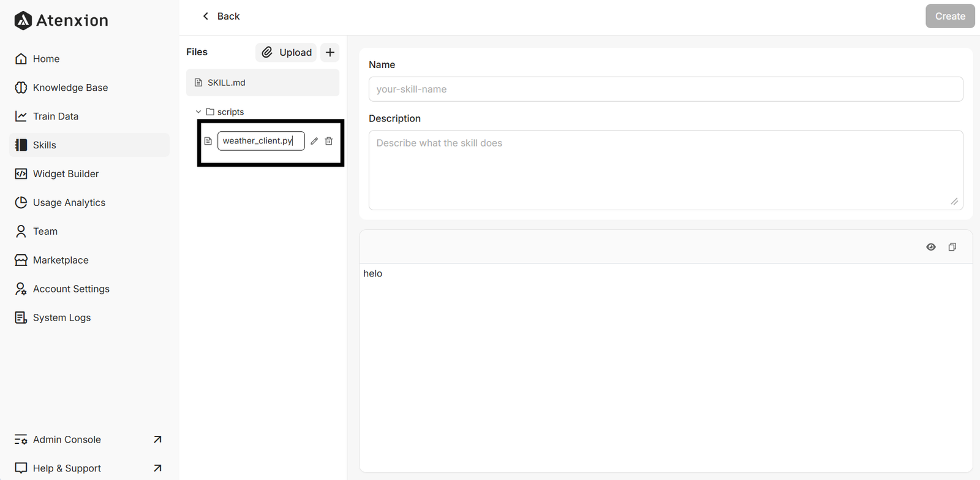
Task: Focus the Description text area
Action: (x=666, y=170)
